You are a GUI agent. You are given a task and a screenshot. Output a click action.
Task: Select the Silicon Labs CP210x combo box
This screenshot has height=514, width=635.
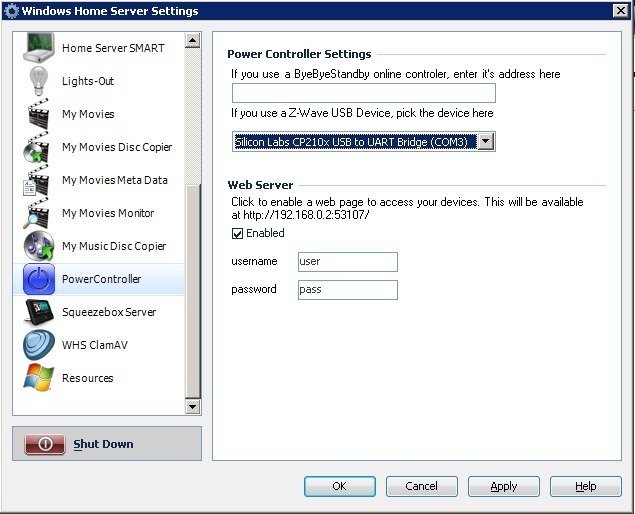(363, 142)
